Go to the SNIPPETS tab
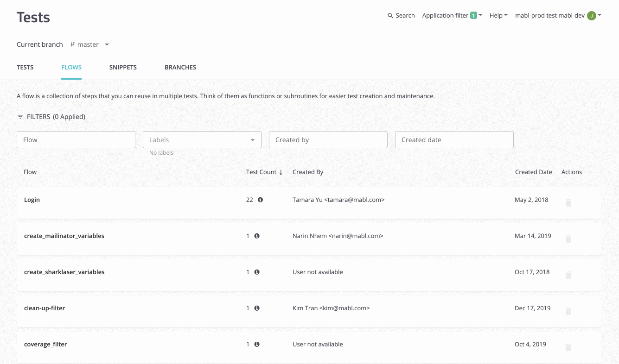Screen dimensions: 619x364 [123, 68]
